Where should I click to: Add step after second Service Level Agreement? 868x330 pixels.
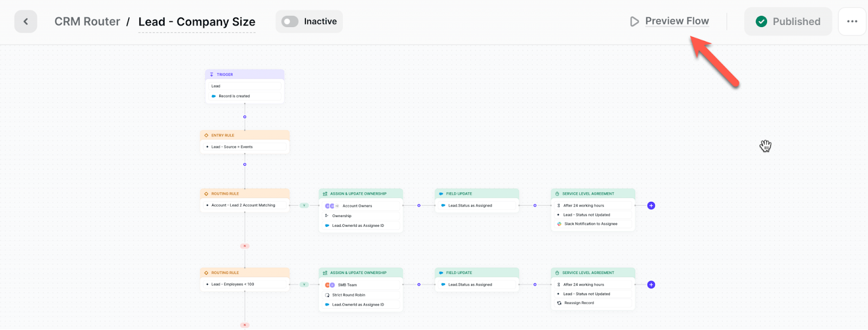point(651,285)
